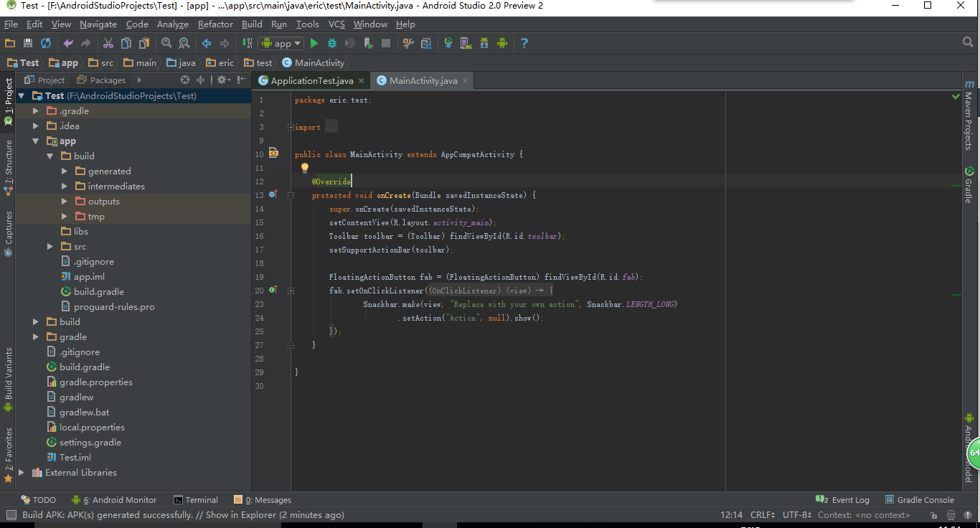The height and width of the screenshot is (528, 980).
Task: Click the Sync Project with Gradle icon
Action: pyautogui.click(x=448, y=43)
